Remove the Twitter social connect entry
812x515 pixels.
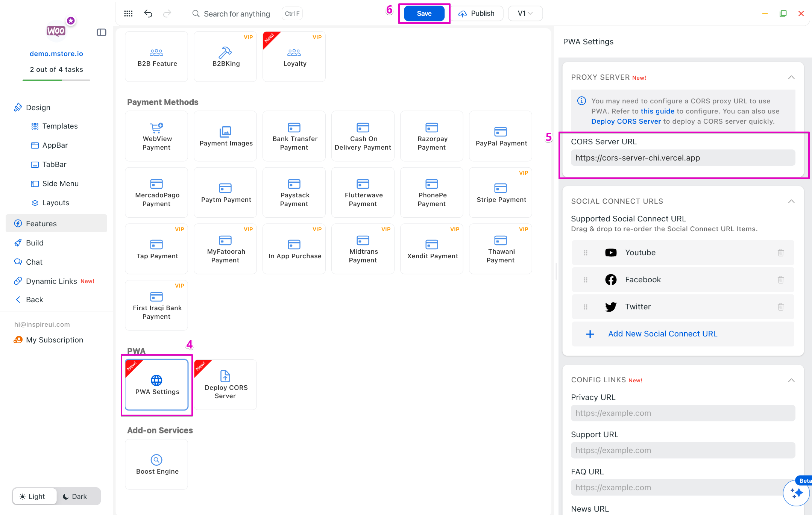click(781, 307)
